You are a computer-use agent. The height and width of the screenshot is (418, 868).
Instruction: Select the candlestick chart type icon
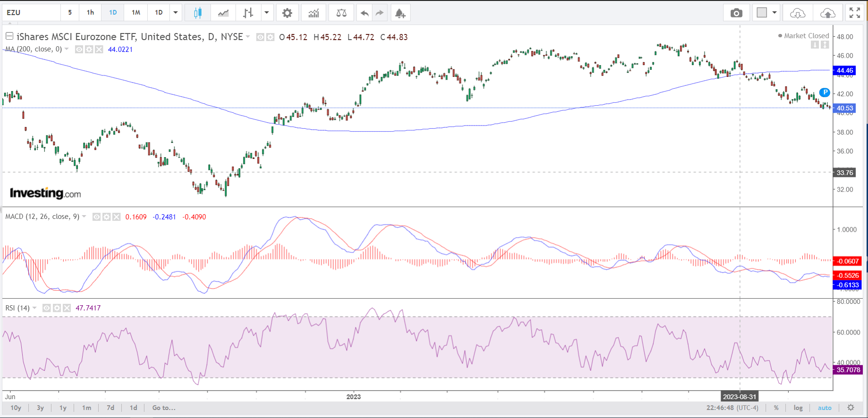[x=198, y=13]
